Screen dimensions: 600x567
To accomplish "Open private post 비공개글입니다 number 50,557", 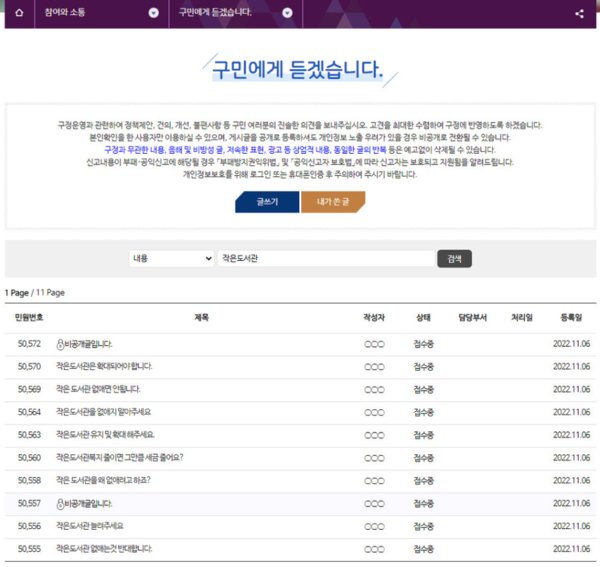I will pyautogui.click(x=88, y=503).
